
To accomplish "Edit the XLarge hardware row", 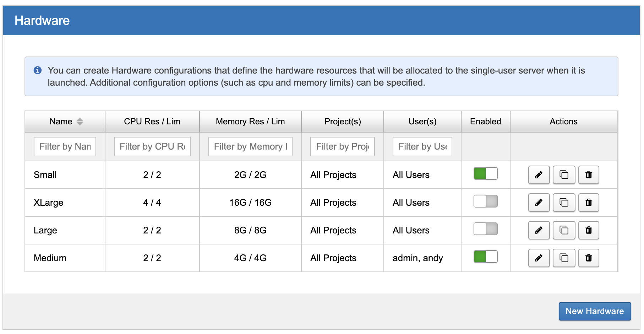I will (539, 203).
